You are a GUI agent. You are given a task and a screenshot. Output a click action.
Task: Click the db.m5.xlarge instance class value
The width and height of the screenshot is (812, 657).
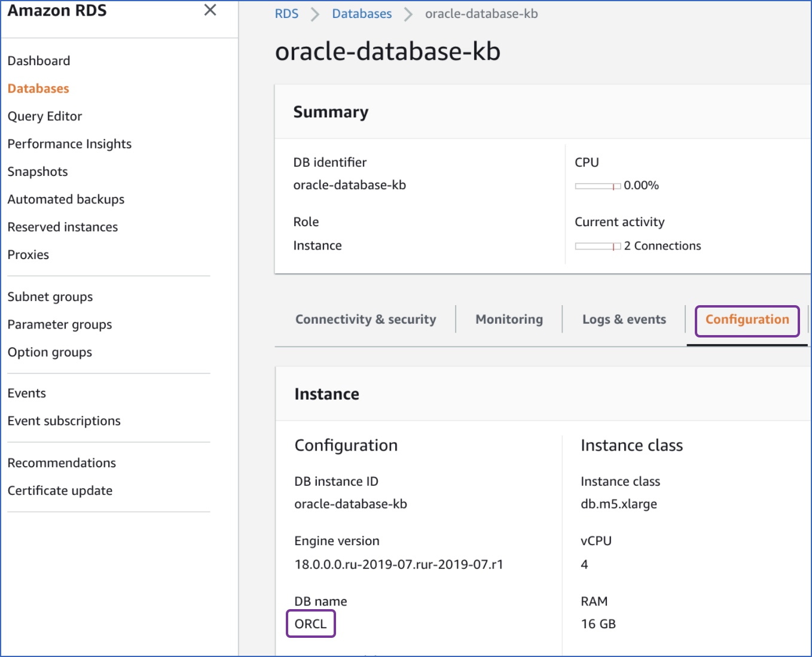(619, 504)
